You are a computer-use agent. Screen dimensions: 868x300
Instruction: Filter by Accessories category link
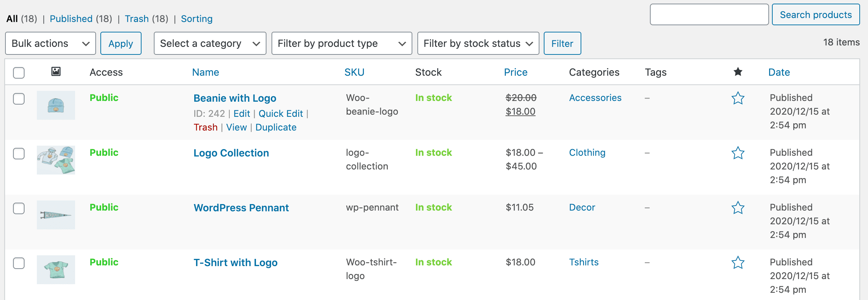(x=595, y=98)
